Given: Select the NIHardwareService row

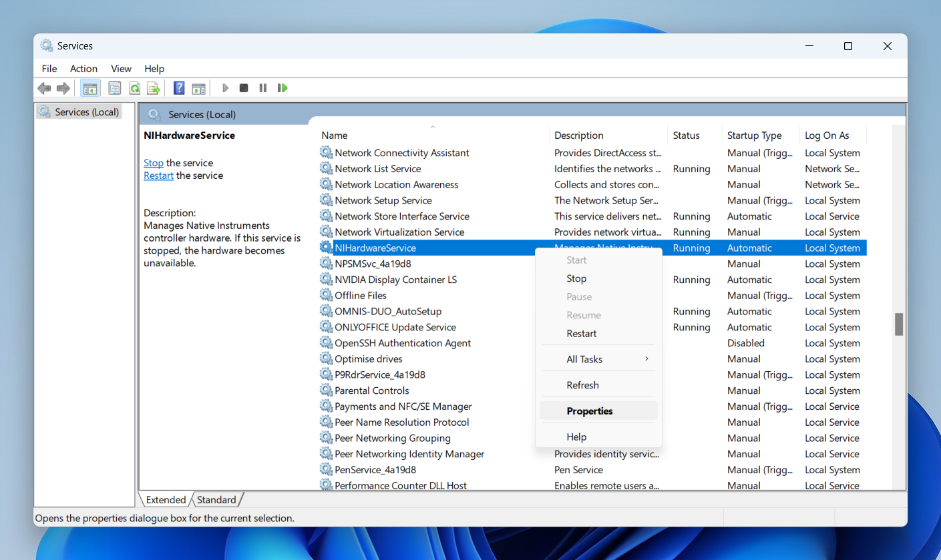Looking at the screenshot, I should point(592,248).
